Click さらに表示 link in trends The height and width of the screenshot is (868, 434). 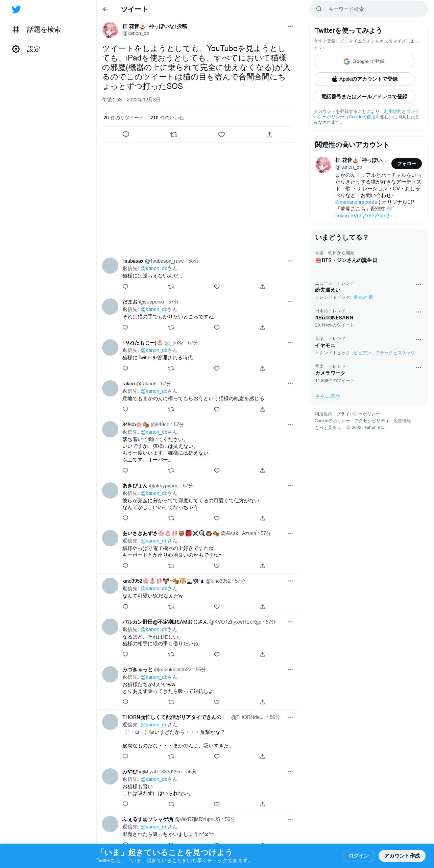pos(328,396)
